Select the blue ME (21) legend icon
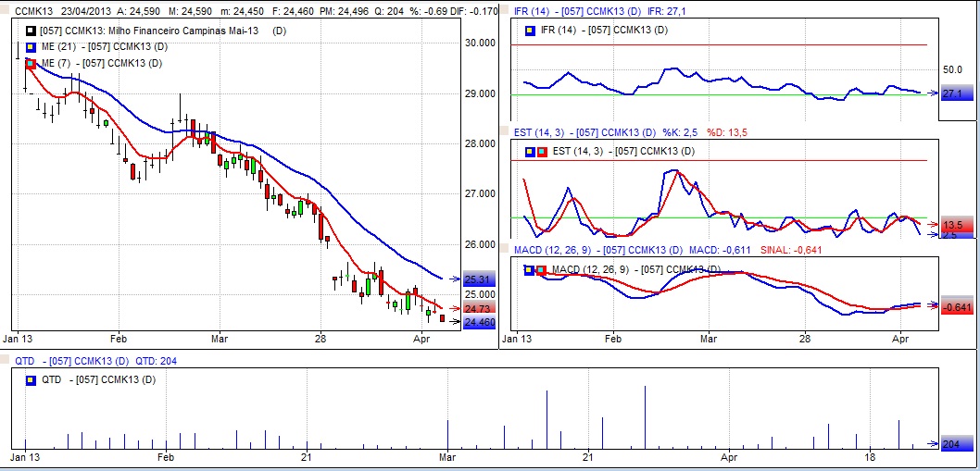 (x=31, y=47)
